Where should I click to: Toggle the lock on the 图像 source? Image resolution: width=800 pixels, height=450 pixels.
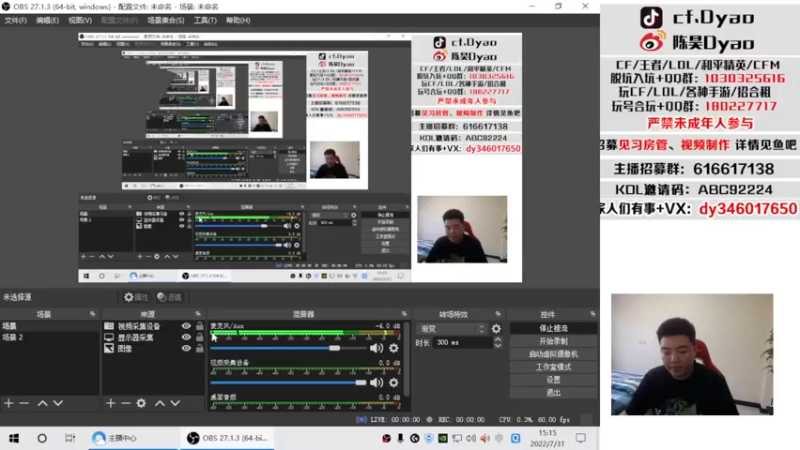click(x=199, y=348)
